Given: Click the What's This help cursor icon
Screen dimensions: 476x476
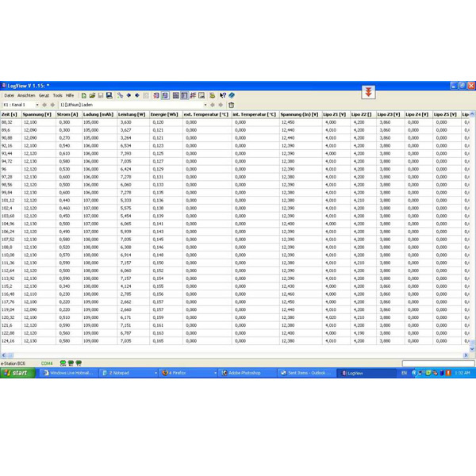Looking at the screenshot, I should (223, 96).
